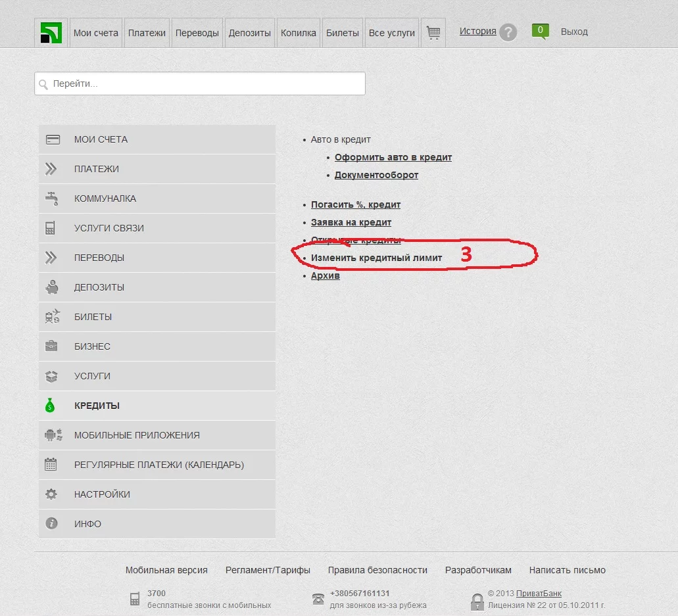Select УСЛУГИ СВЯЗИ in the sidebar
The image size is (678, 616).
157,228
